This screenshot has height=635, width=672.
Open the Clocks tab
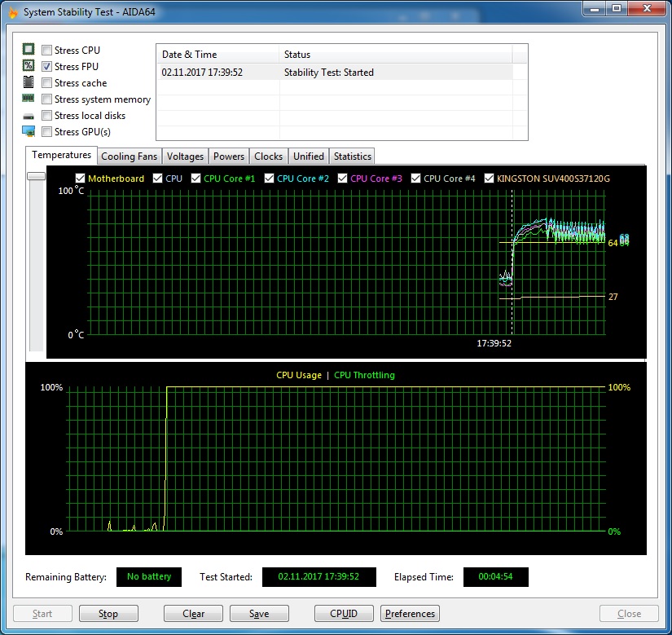[x=268, y=157]
